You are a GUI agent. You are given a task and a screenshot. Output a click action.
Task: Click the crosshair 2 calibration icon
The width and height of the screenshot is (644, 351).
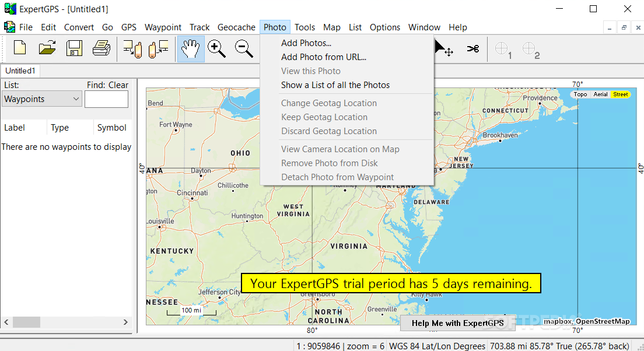click(x=531, y=50)
